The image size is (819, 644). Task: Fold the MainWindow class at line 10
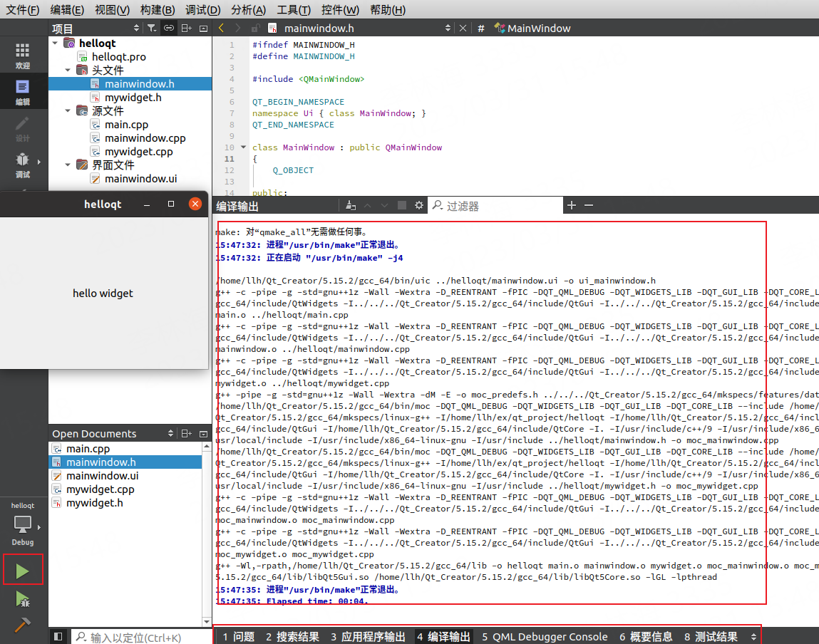click(243, 147)
